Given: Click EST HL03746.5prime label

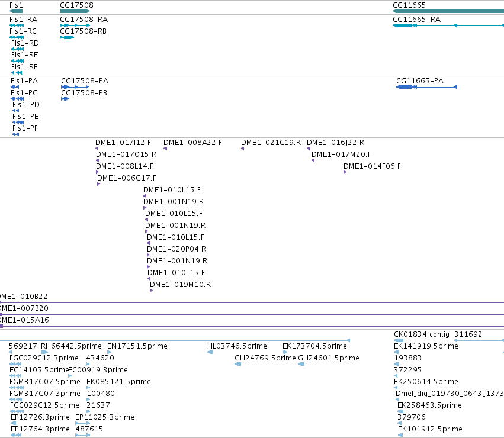Looking at the screenshot, I should pos(237,346).
